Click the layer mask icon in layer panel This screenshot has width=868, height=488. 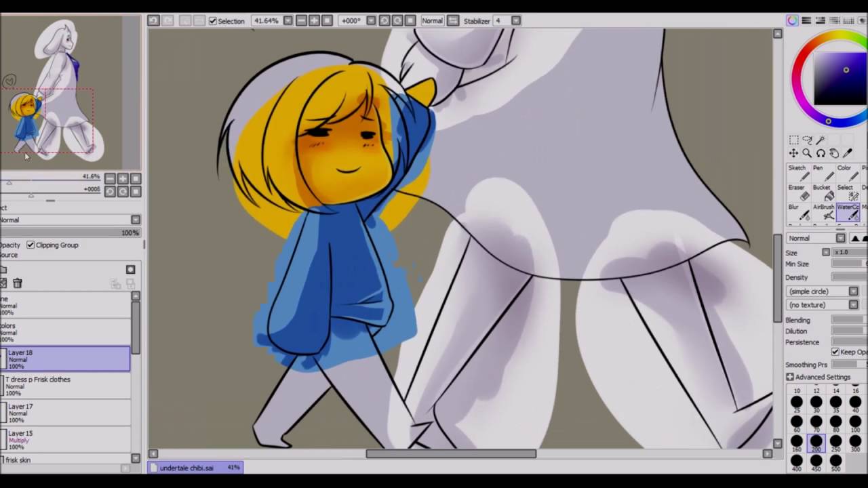click(x=130, y=270)
